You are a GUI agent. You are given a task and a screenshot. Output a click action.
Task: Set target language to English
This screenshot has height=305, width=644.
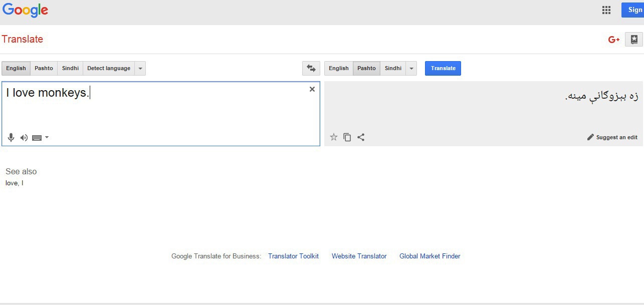coord(338,68)
